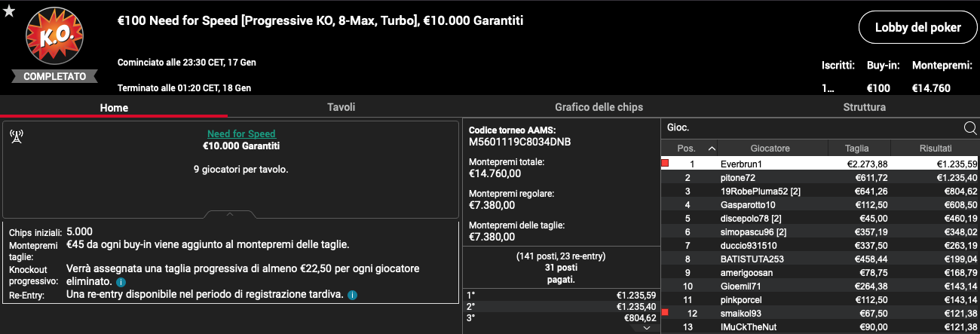
Task: Collapse the tournament info panel chevron
Action: [x=230, y=214]
